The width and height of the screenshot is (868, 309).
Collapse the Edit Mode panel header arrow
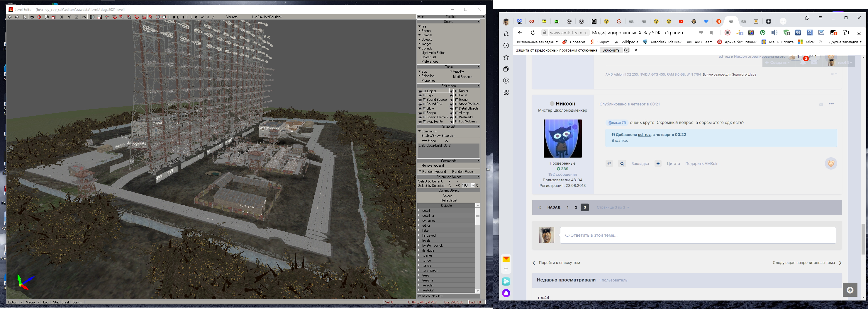click(478, 86)
